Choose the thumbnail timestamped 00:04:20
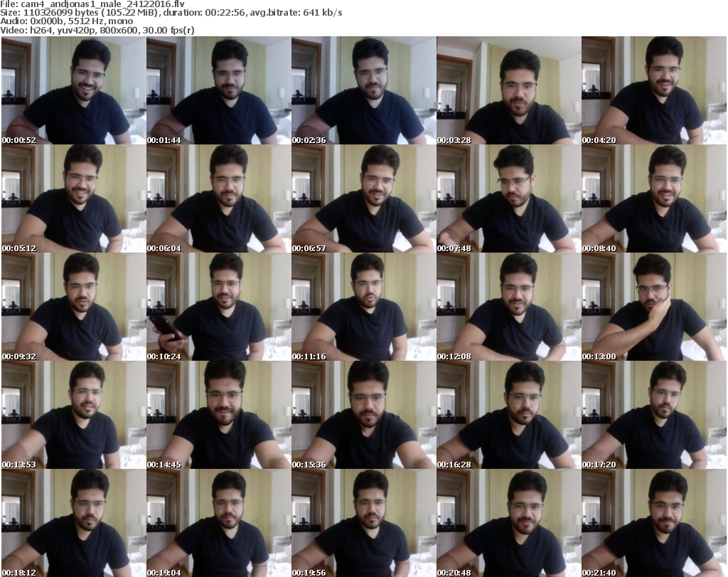728x577 pixels. click(654, 90)
